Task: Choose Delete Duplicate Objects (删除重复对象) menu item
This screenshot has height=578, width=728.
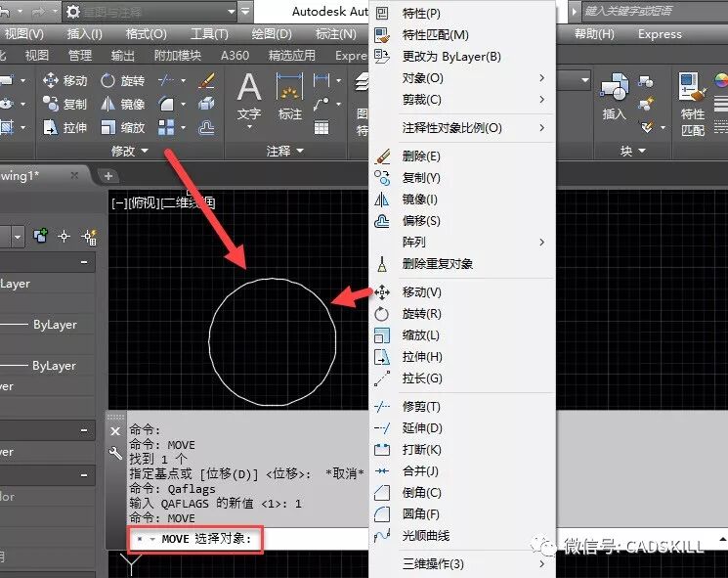Action: [x=462, y=264]
